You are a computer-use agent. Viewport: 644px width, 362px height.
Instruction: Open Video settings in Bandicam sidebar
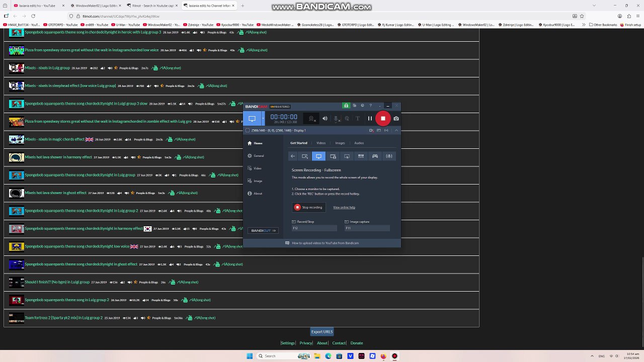coord(255,168)
